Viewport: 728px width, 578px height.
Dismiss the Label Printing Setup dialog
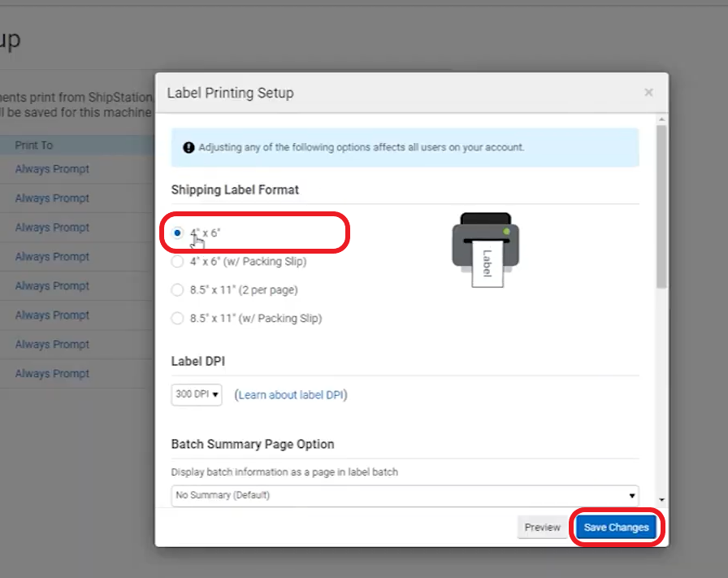click(648, 92)
